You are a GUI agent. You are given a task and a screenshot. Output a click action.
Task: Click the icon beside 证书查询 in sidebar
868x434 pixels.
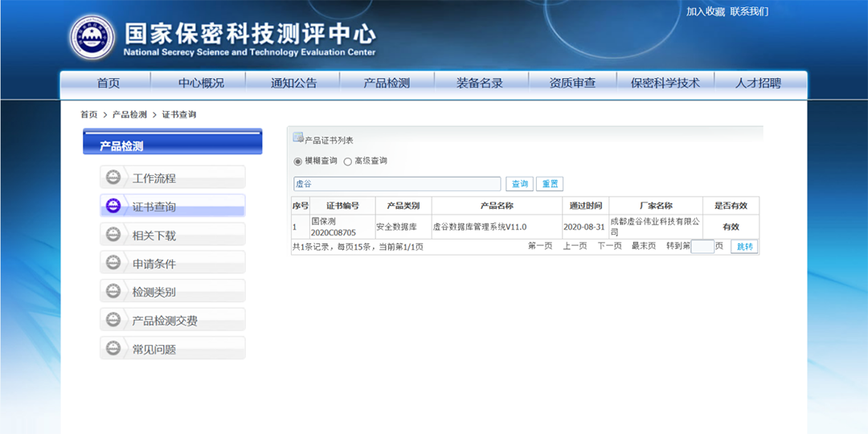click(x=113, y=206)
